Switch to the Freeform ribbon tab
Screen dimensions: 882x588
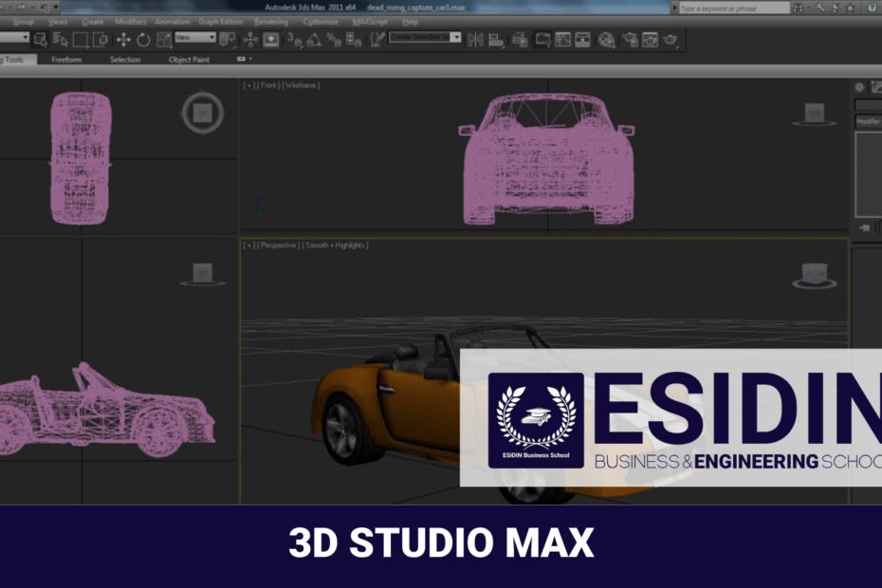point(66,59)
